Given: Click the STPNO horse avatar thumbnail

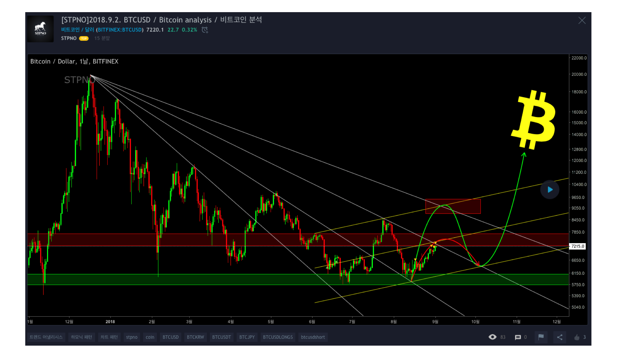Looking at the screenshot, I should 41,29.
